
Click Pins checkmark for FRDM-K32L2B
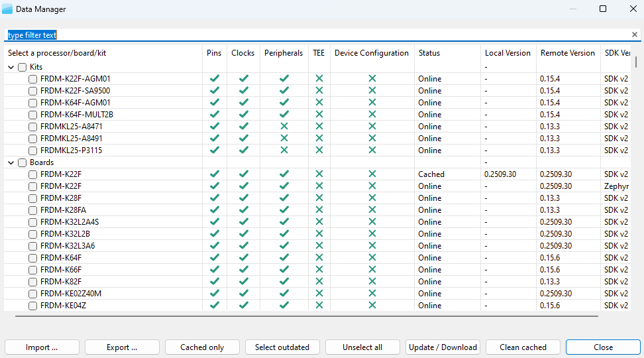pyautogui.click(x=215, y=234)
